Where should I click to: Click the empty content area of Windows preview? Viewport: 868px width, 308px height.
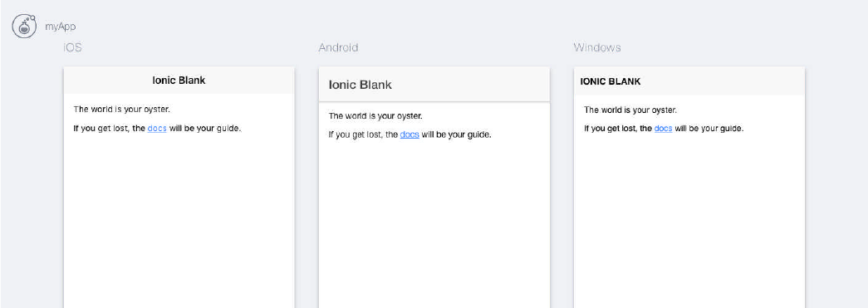pos(689,221)
